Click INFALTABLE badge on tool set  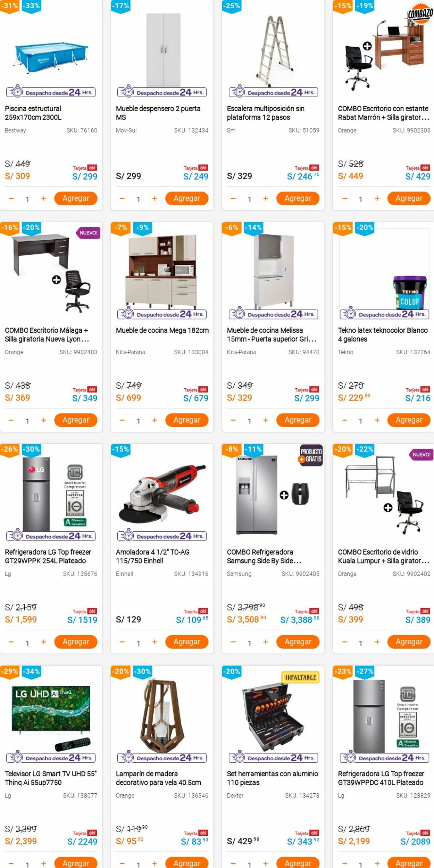[x=300, y=677]
